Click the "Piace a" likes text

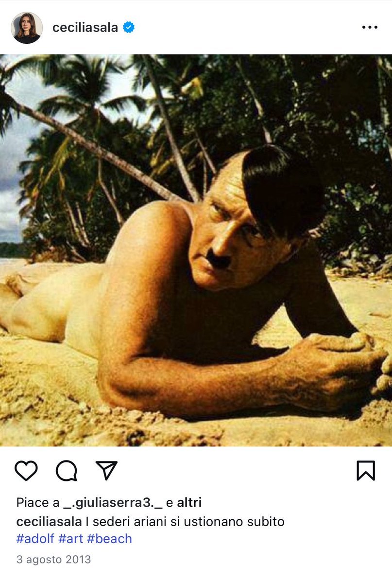pyautogui.click(x=37, y=503)
